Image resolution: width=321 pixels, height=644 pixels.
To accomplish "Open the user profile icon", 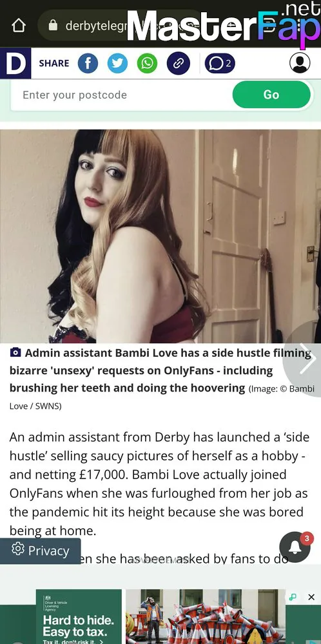I will click(x=300, y=63).
